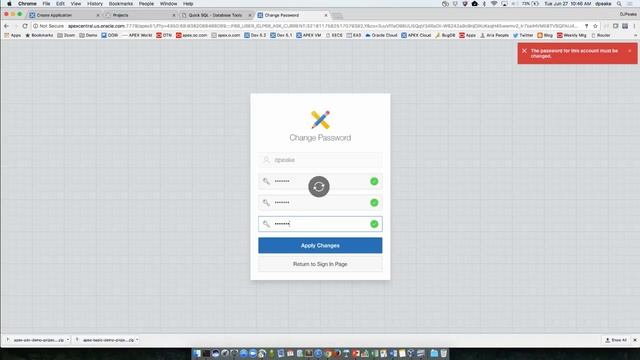Viewport: 640px width, 360px height.
Task: Open Finder from the Dock
Action: coord(197,353)
